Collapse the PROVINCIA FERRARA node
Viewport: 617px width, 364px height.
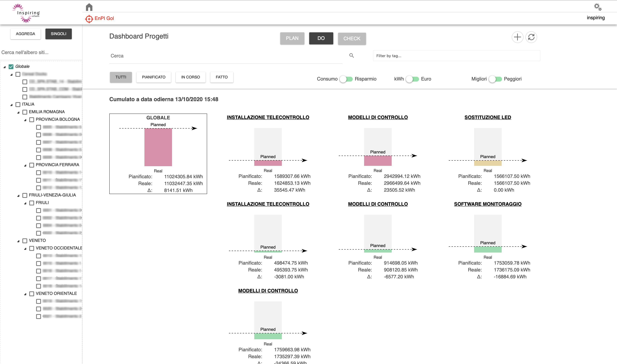coord(25,165)
